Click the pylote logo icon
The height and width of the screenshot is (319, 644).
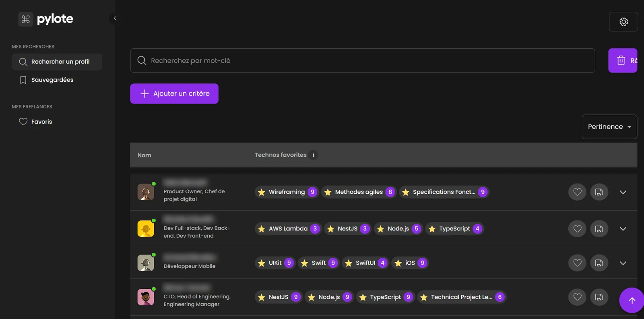pyautogui.click(x=26, y=19)
